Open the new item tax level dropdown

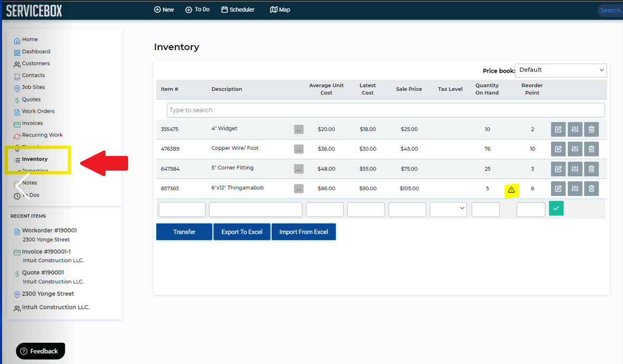pyautogui.click(x=448, y=209)
